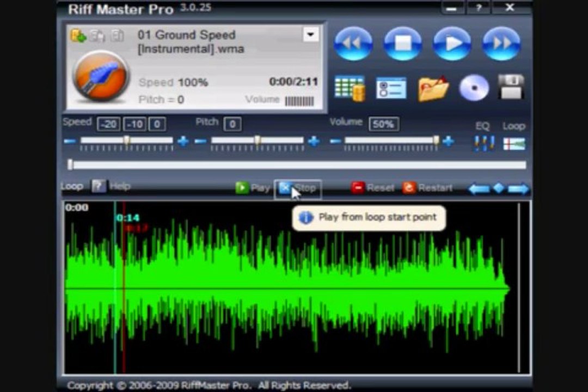
Task: Shift loop left with the blue arrow
Action: [x=479, y=188]
